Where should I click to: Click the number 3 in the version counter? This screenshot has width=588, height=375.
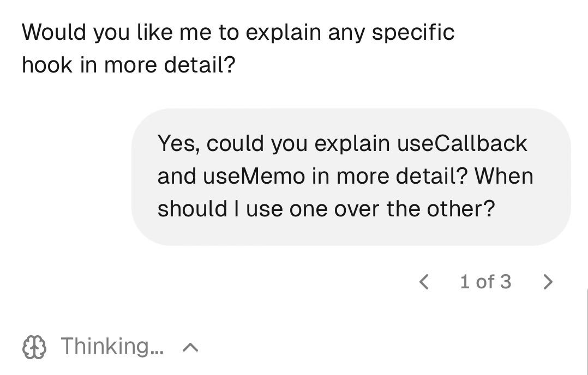pos(506,282)
